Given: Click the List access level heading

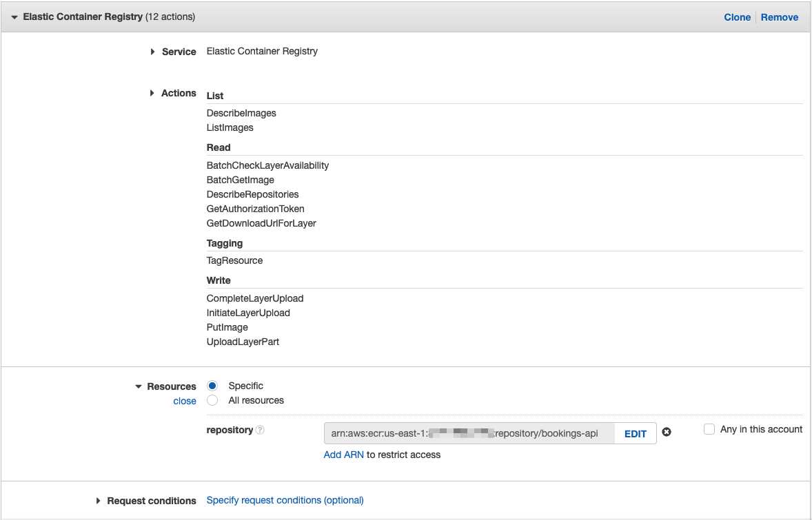Looking at the screenshot, I should [x=215, y=96].
